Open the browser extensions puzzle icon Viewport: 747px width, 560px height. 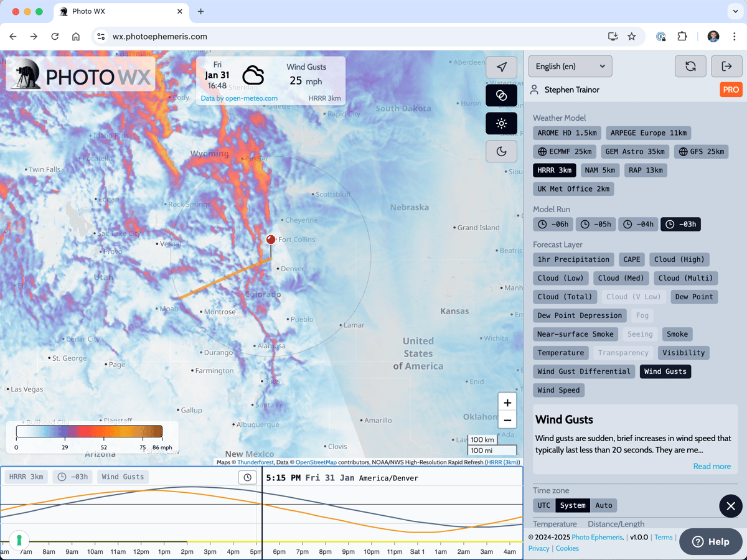(682, 37)
